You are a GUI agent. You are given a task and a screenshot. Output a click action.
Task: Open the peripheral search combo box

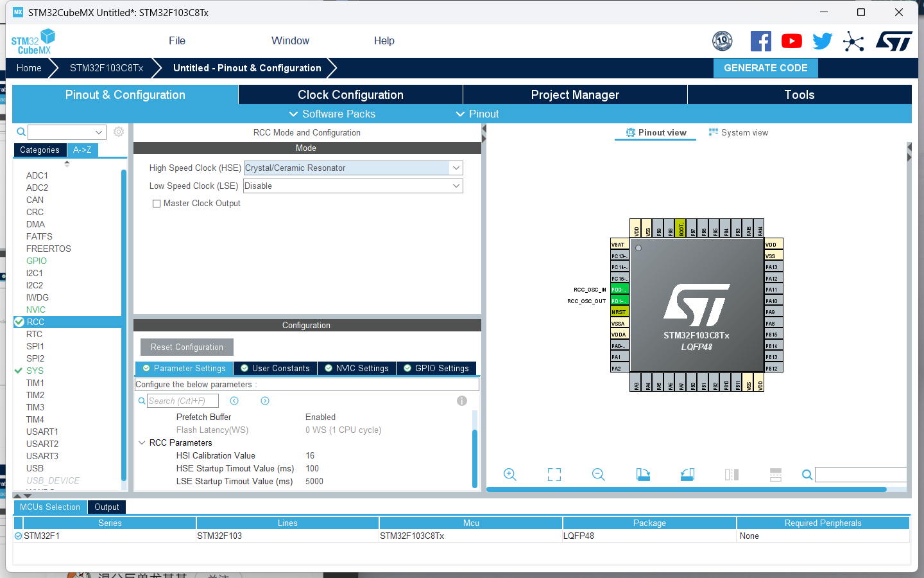(x=67, y=132)
